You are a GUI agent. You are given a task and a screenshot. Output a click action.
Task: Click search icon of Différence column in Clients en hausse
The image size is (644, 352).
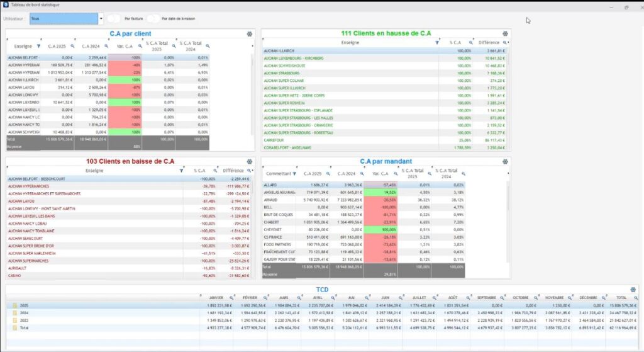[505, 42]
